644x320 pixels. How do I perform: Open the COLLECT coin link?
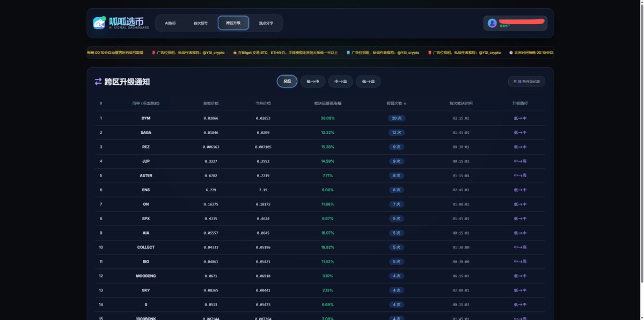point(146,248)
